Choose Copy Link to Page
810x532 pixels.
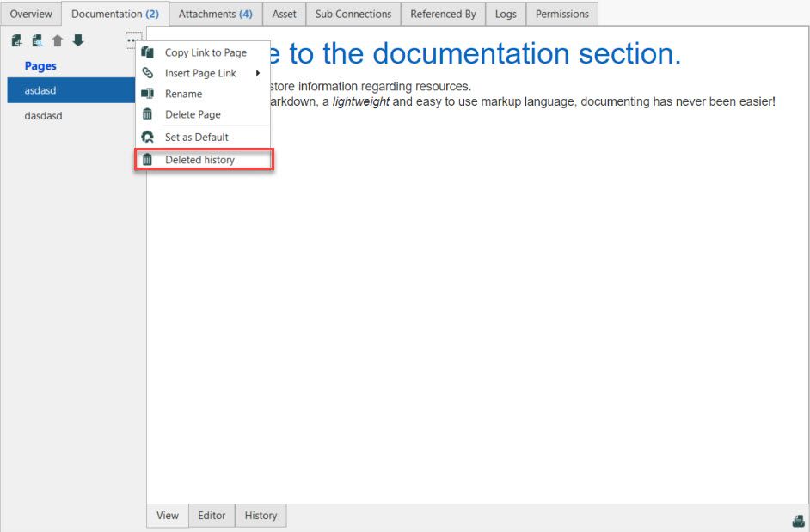pyautogui.click(x=206, y=52)
